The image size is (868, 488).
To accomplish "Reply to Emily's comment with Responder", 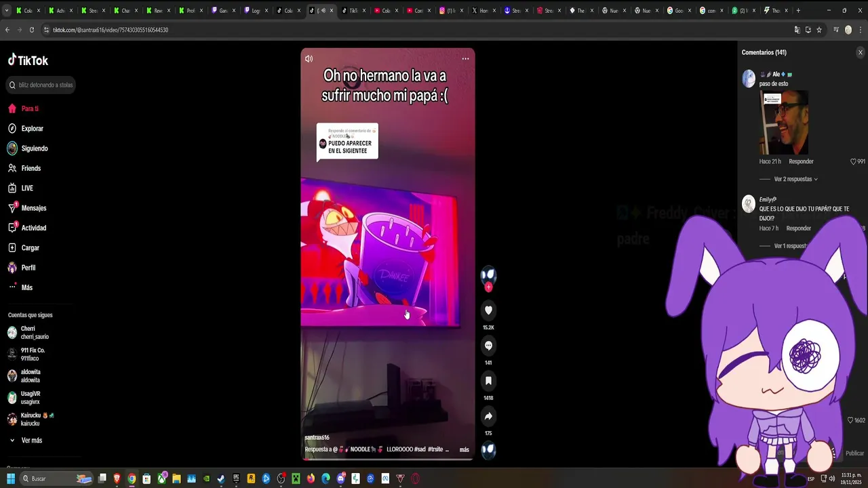I will [x=798, y=228].
